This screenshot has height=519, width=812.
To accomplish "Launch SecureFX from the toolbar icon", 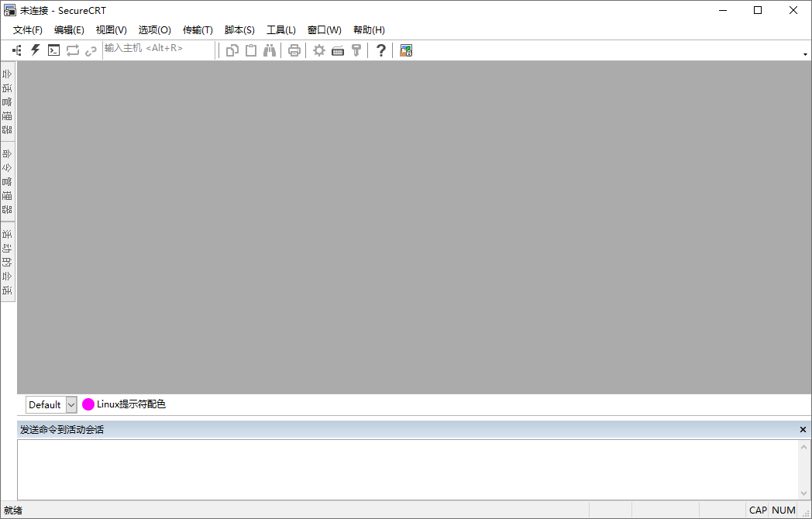I will pyautogui.click(x=406, y=50).
